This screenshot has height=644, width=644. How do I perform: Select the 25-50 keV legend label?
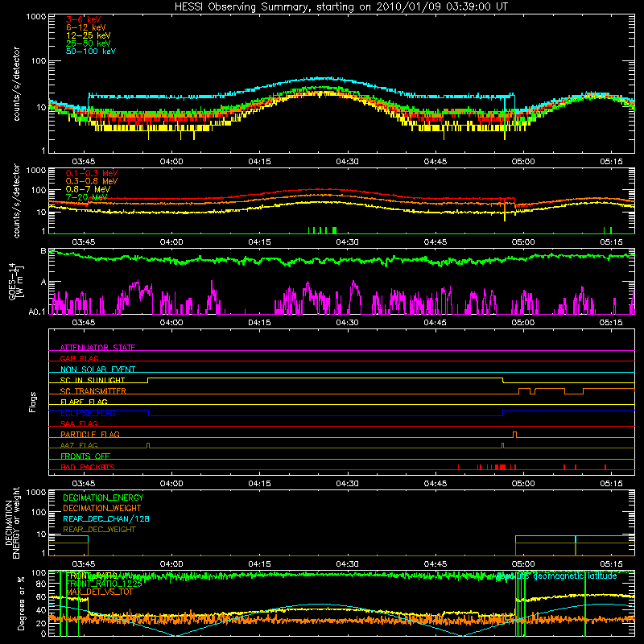pos(89,43)
